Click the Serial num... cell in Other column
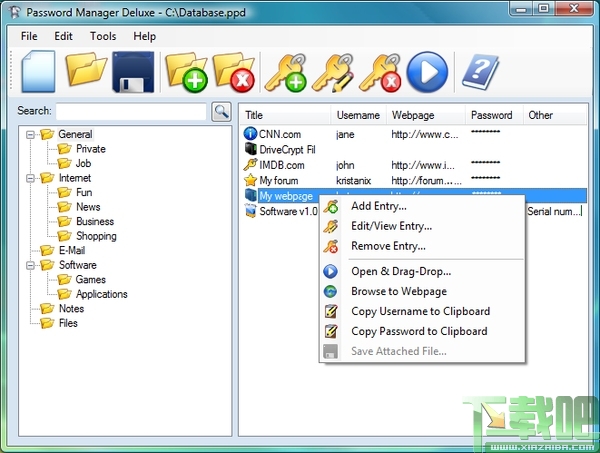 pos(553,212)
